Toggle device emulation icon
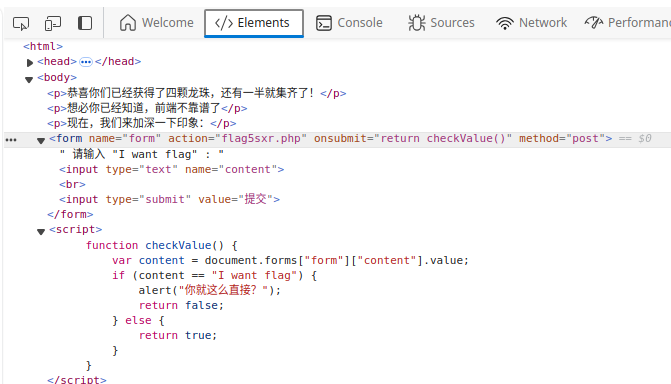671x384 pixels. tap(53, 23)
